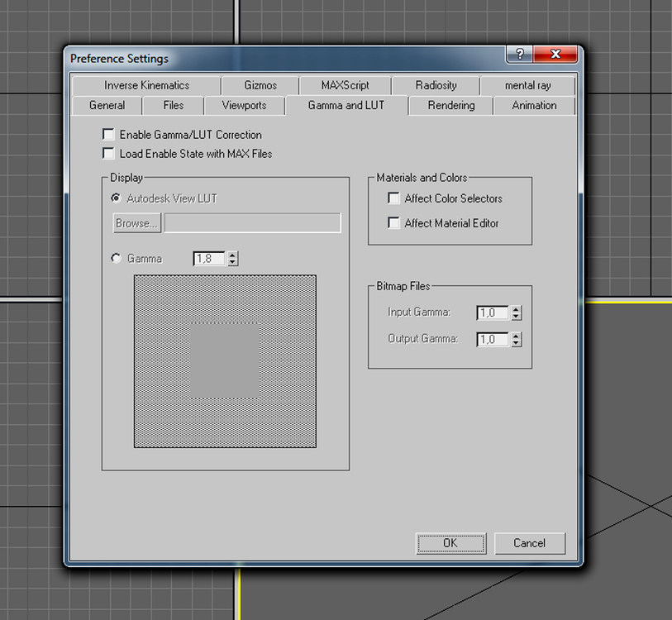The height and width of the screenshot is (620, 672).
Task: Dismiss dialog with Cancel button
Action: [x=530, y=543]
